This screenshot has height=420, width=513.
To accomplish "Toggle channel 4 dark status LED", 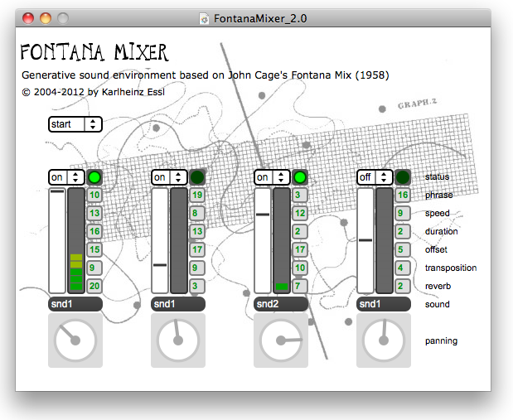I will pyautogui.click(x=403, y=177).
